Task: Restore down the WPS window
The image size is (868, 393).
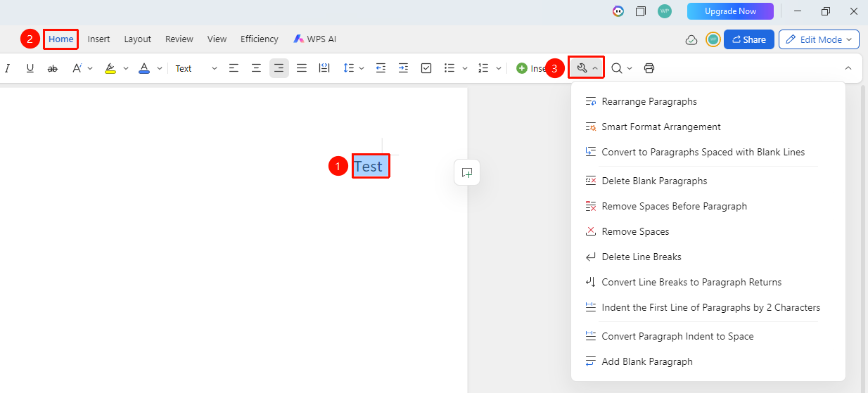Action: tap(826, 11)
